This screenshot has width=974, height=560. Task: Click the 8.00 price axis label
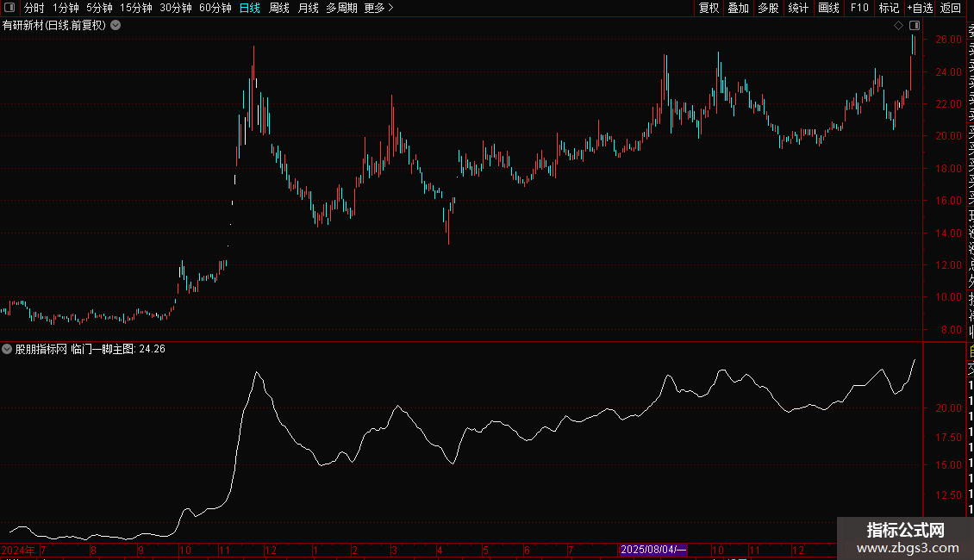[951, 330]
